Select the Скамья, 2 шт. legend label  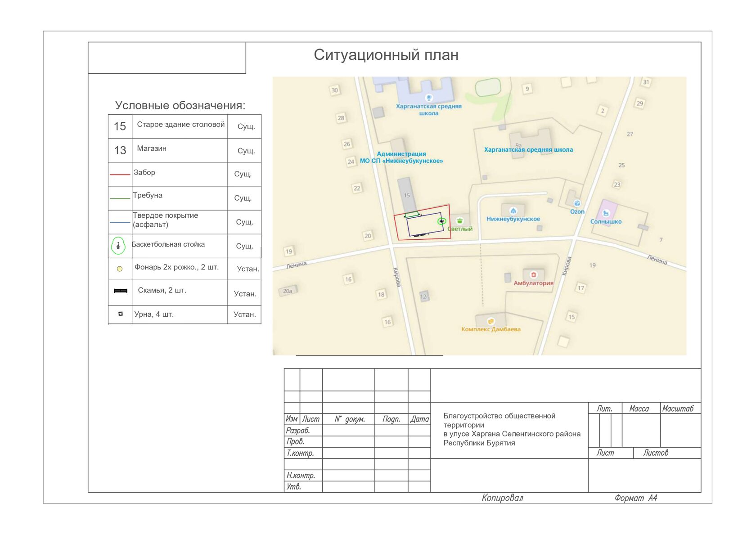click(162, 290)
